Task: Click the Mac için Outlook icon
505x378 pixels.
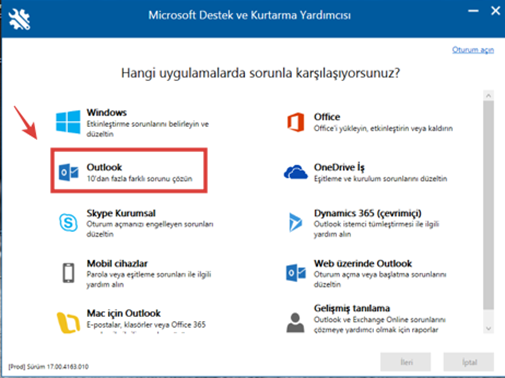Action: pos(68,323)
